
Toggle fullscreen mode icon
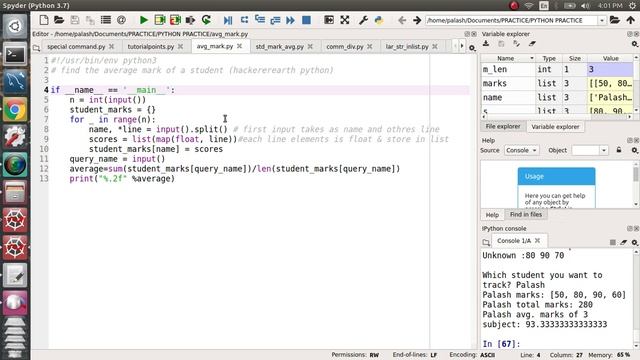(x=345, y=20)
